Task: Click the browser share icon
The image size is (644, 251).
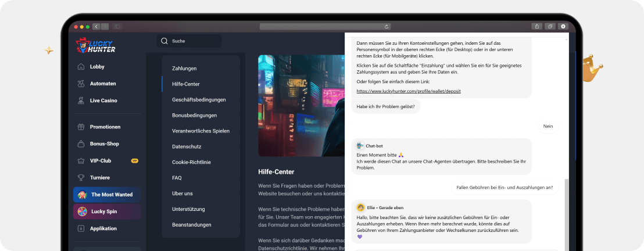Action: [x=535, y=26]
